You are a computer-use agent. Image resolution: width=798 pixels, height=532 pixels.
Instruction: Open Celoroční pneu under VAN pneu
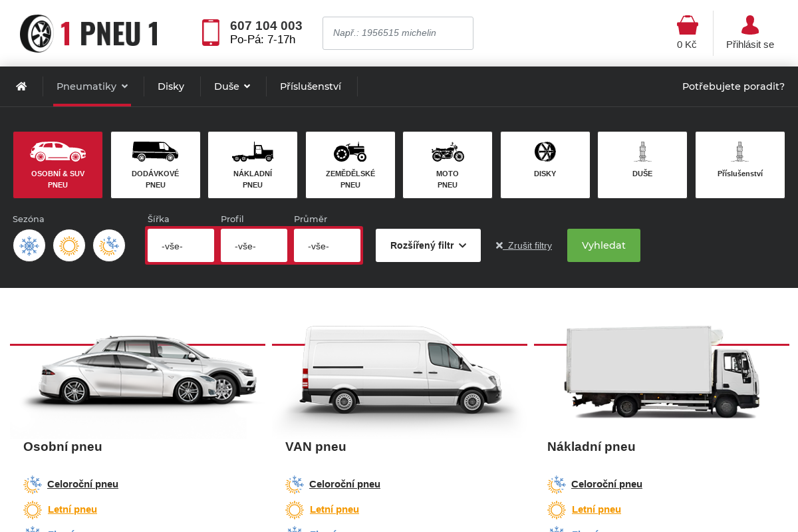point(344,484)
